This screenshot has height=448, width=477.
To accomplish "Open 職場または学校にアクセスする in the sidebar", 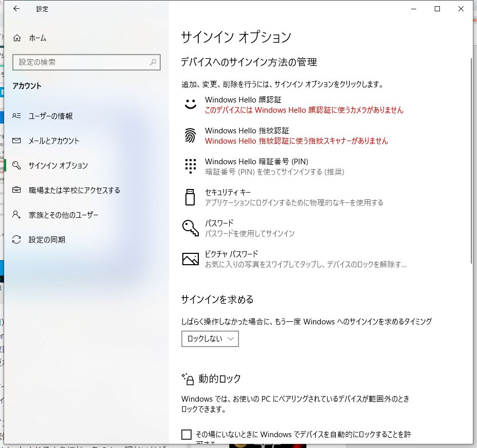I will [x=87, y=190].
